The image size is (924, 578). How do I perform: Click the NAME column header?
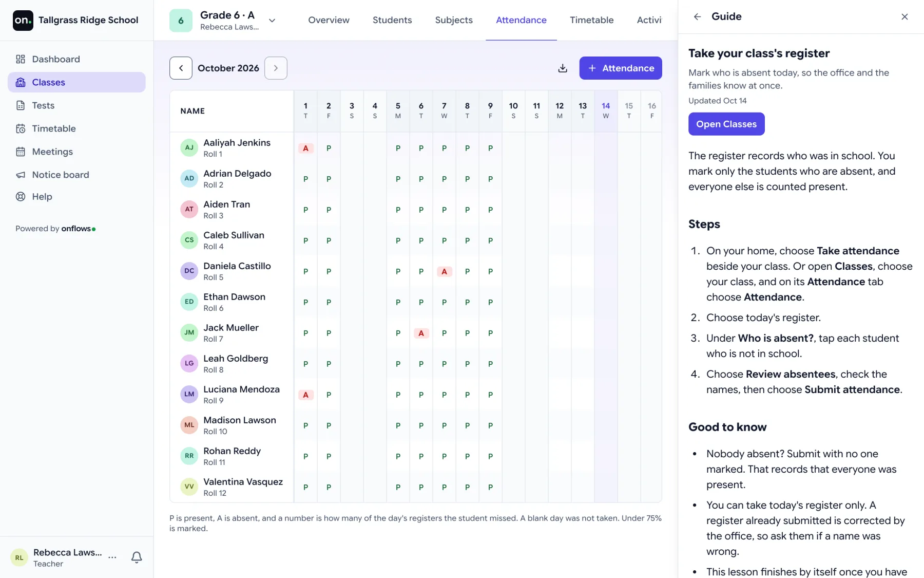tap(192, 111)
